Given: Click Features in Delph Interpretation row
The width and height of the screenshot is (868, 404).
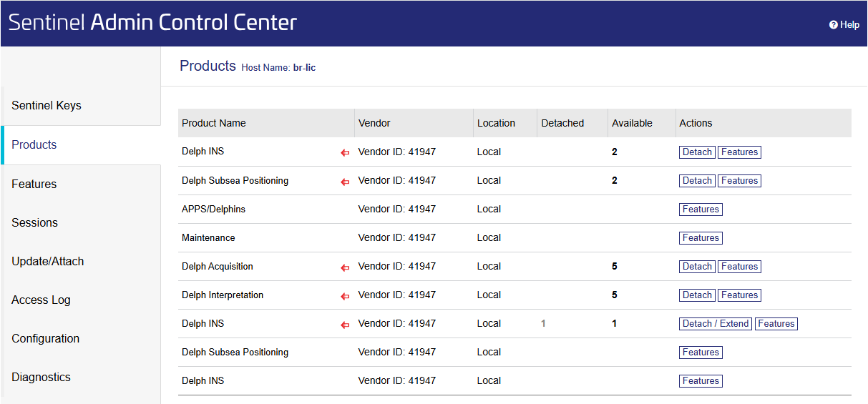Looking at the screenshot, I should (739, 295).
